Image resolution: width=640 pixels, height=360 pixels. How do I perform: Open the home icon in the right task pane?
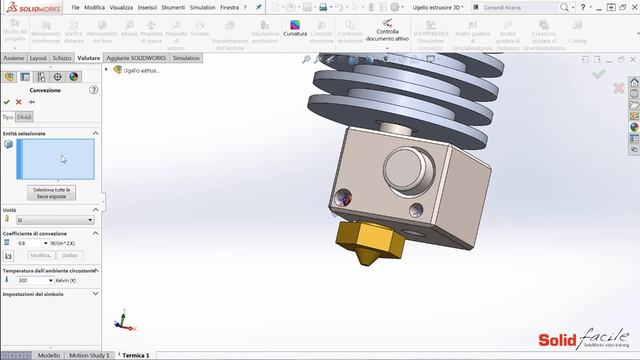click(634, 82)
